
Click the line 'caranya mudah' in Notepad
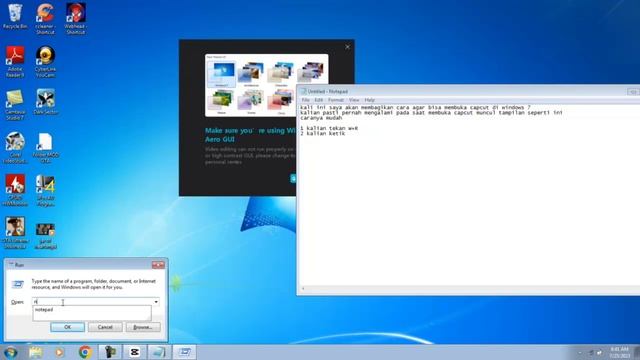(321, 118)
